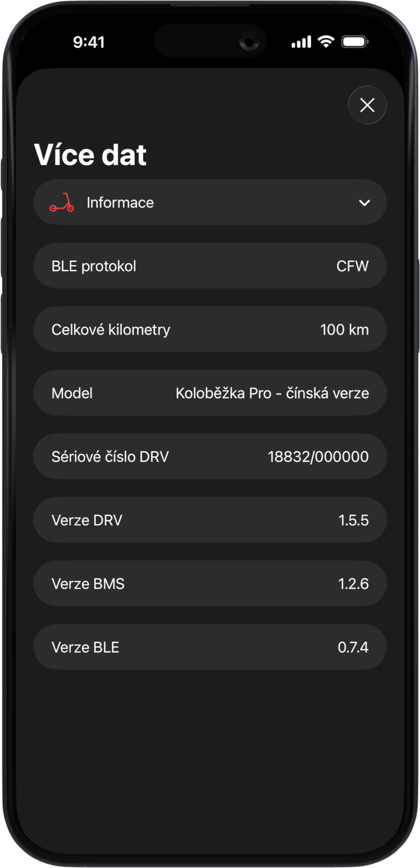The image size is (420, 868).
Task: Expand the Informace dropdown chevron
Action: [x=364, y=203]
